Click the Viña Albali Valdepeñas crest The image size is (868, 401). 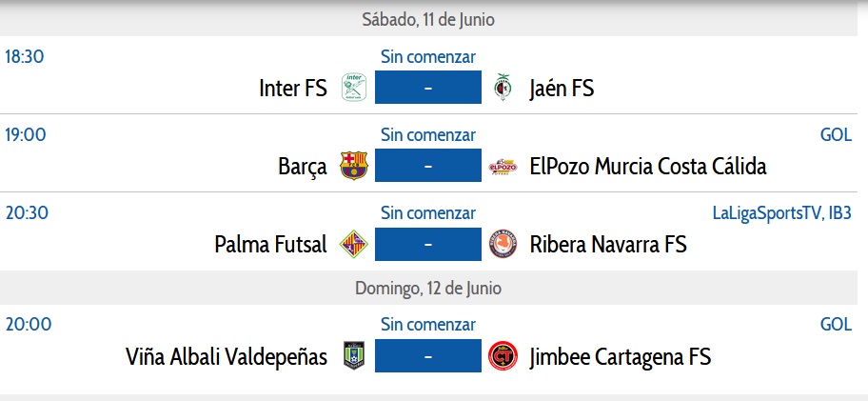(x=354, y=357)
